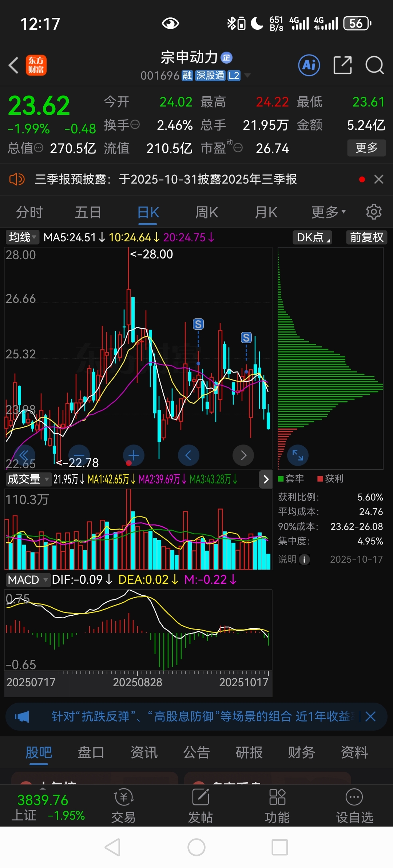Screen dimensions: 393x868
Task: Tap the 深股通 tag
Action: [x=210, y=76]
